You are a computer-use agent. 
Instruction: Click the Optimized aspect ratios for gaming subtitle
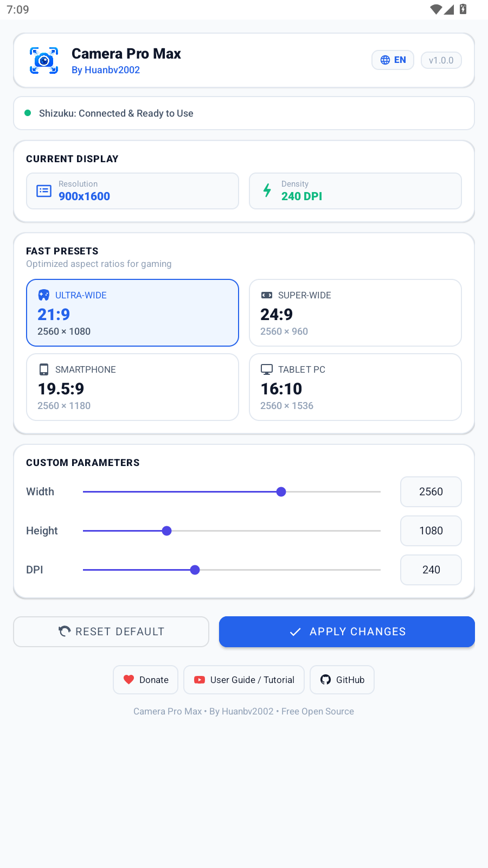click(99, 264)
